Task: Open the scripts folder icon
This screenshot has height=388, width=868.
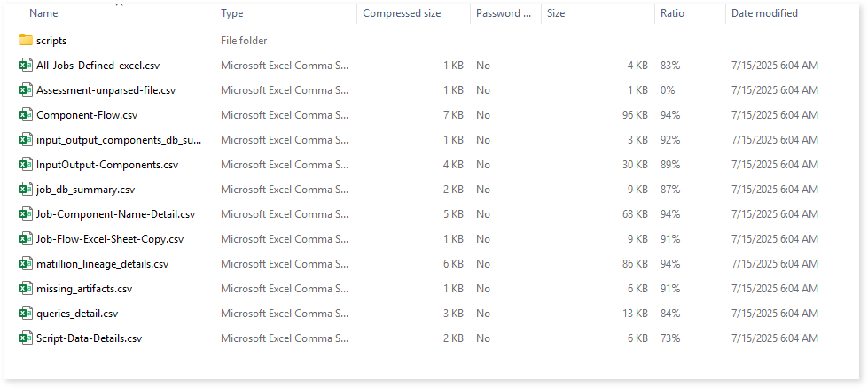Action: [x=26, y=41]
